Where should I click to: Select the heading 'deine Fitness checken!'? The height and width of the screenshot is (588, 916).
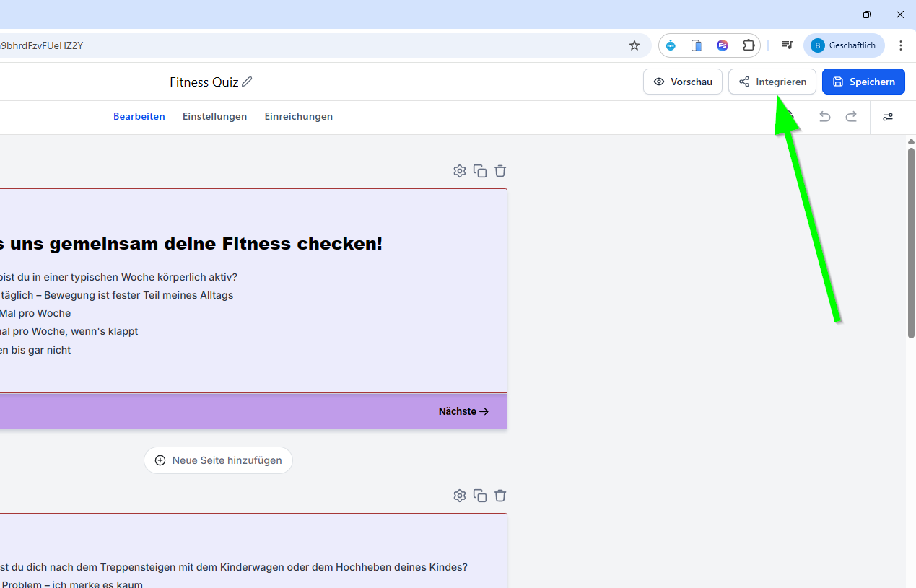[274, 244]
